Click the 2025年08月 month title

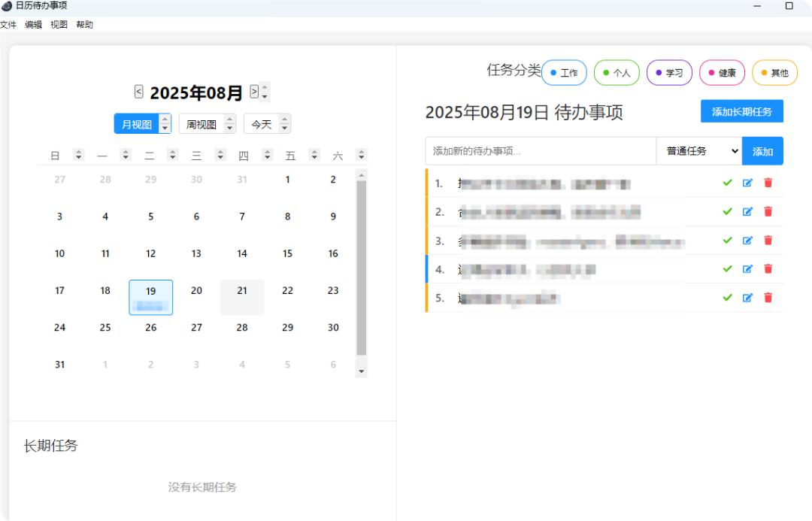[196, 92]
